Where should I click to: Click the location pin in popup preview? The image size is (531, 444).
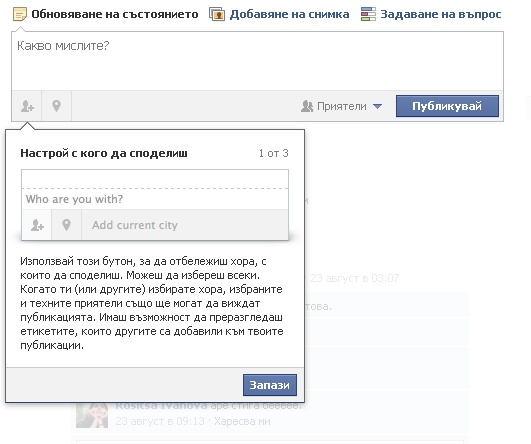click(66, 225)
